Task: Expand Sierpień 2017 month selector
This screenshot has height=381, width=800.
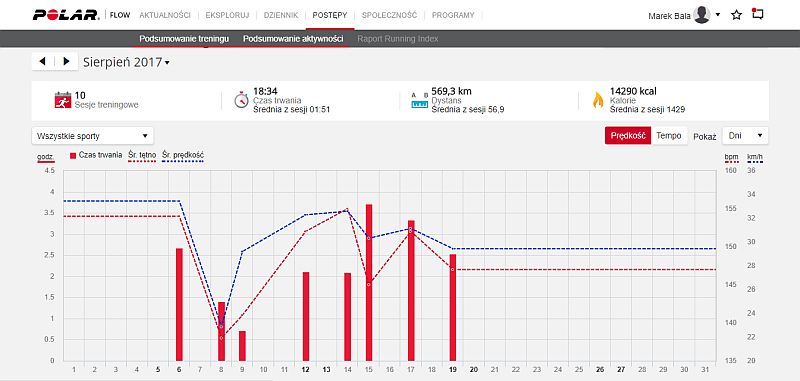Action: 127,62
